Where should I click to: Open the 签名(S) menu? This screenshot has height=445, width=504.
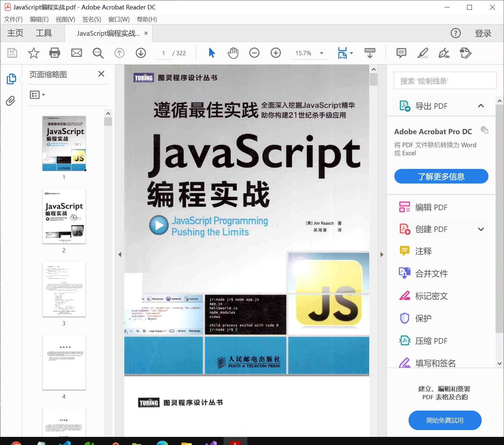(92, 19)
